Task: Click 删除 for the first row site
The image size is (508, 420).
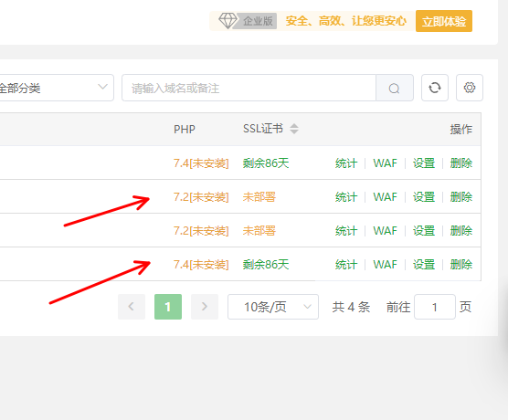Action: pos(461,163)
